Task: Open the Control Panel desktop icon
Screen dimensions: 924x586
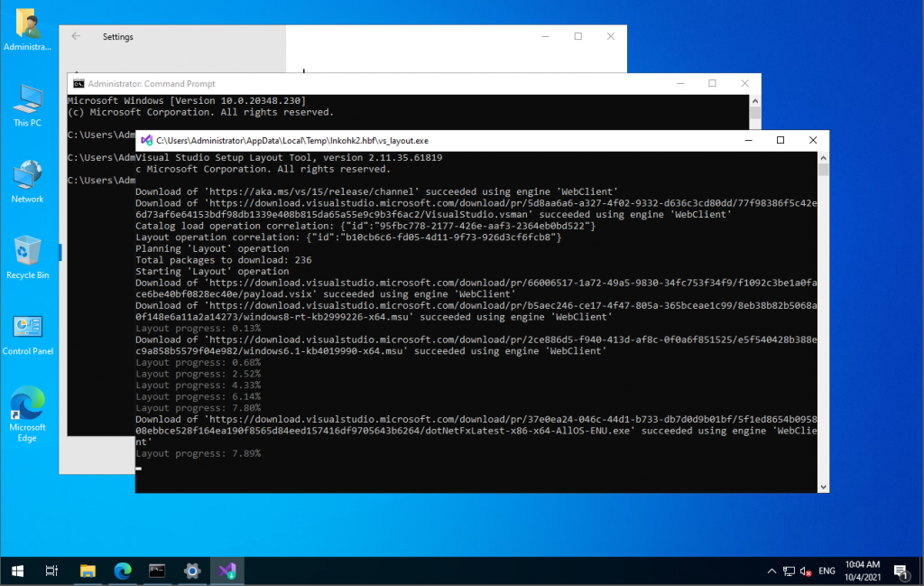Action: [27, 334]
